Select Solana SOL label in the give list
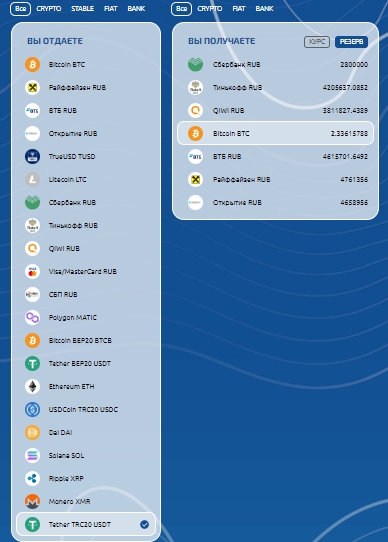 point(66,455)
